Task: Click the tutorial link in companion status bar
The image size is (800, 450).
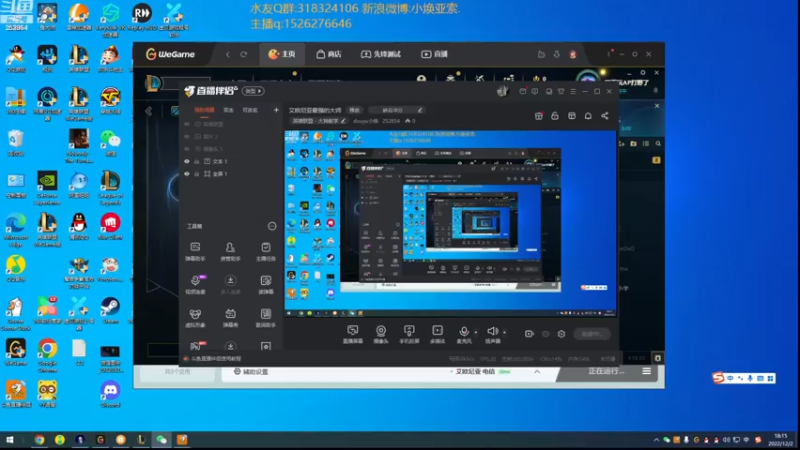Action: coord(215,359)
